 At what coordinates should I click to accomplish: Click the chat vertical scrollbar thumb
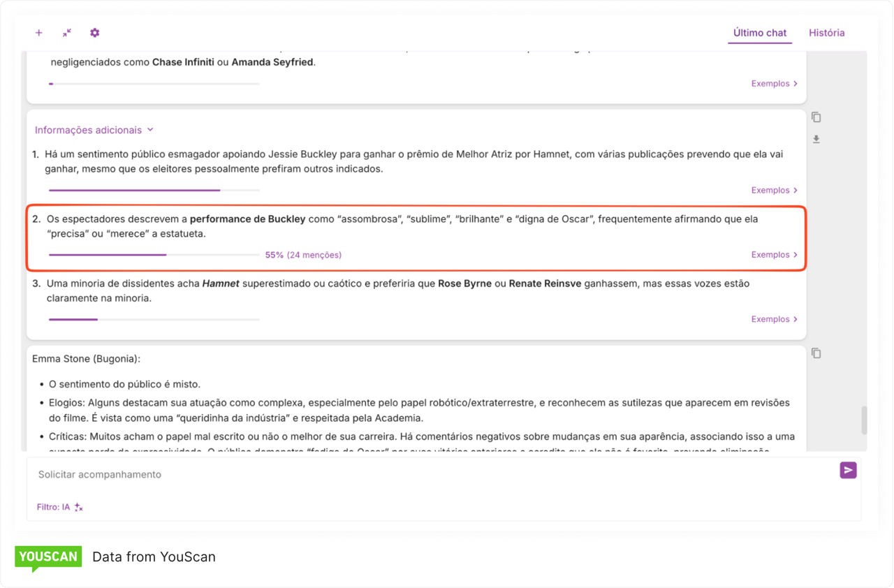click(x=865, y=420)
